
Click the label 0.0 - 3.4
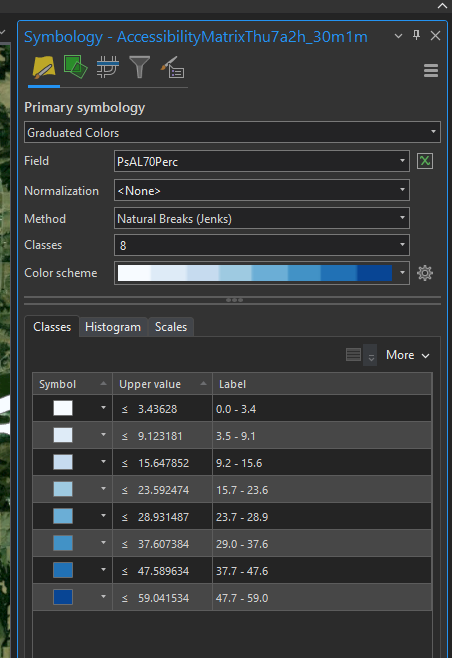pyautogui.click(x=236, y=409)
